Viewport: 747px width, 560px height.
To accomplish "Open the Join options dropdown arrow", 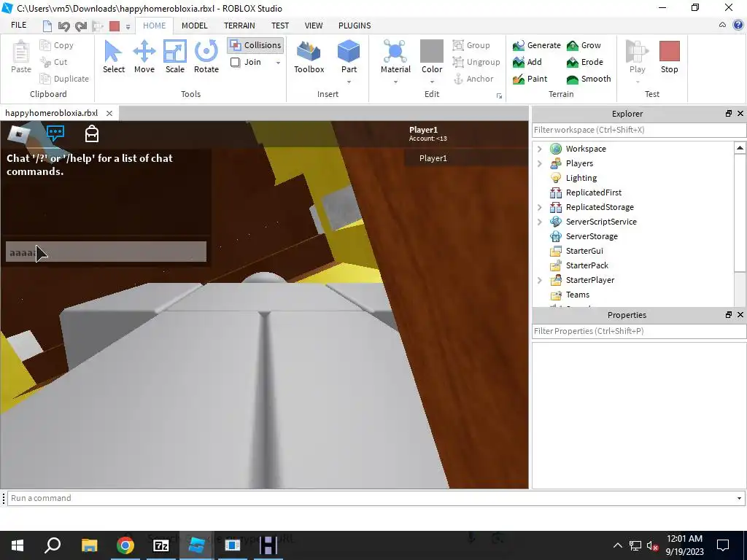I will point(278,63).
